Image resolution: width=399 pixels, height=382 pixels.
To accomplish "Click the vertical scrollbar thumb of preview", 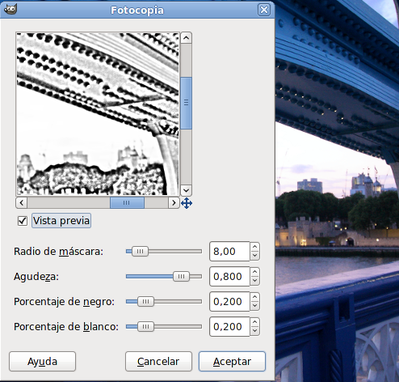I will click(186, 103).
